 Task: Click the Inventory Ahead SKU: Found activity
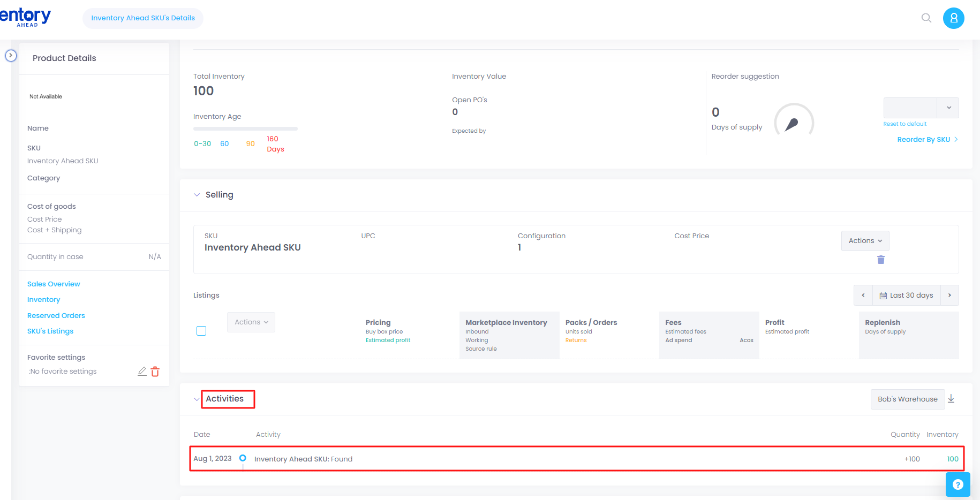click(x=303, y=459)
